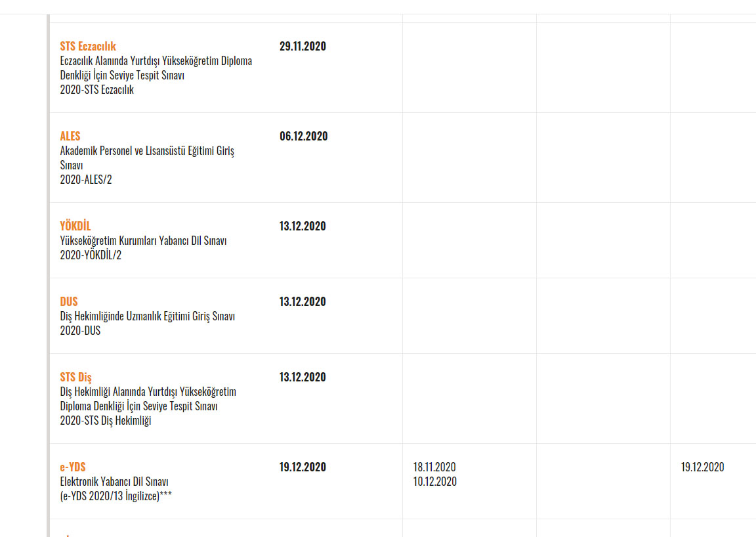Click the 06.12.2020 ALES exam date
Image resolution: width=756 pixels, height=537 pixels.
pos(303,136)
